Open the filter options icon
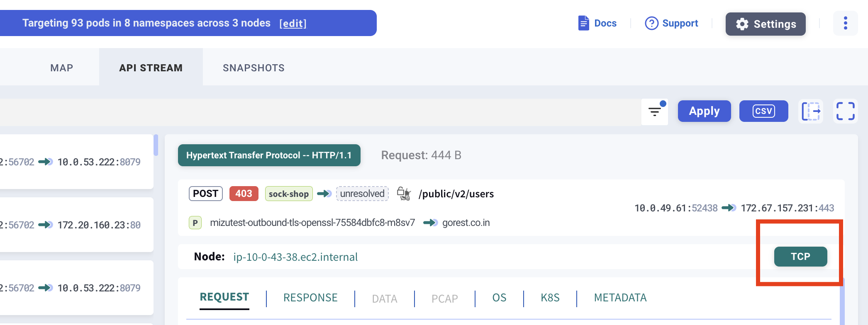868x325 pixels. tap(655, 112)
